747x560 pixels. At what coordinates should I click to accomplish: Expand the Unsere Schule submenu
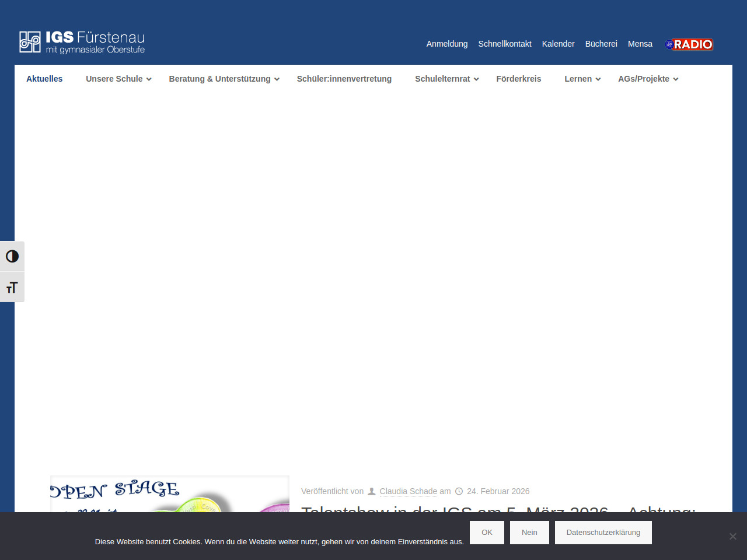click(118, 79)
